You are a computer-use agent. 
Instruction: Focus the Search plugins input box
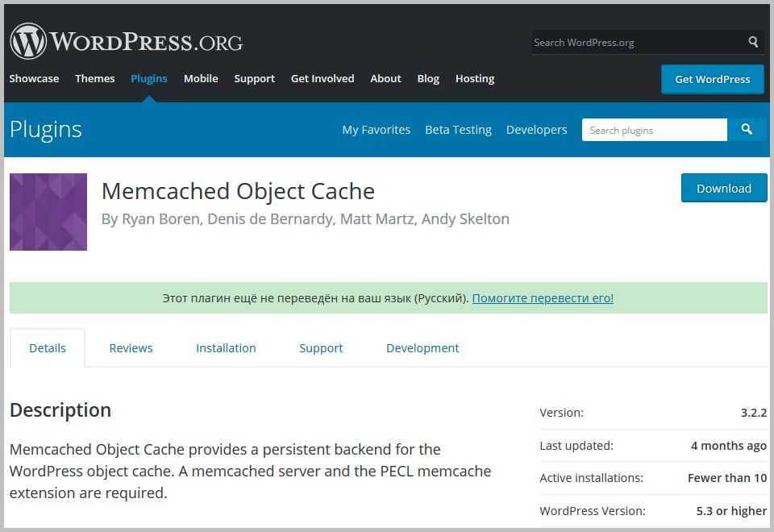[x=654, y=130]
